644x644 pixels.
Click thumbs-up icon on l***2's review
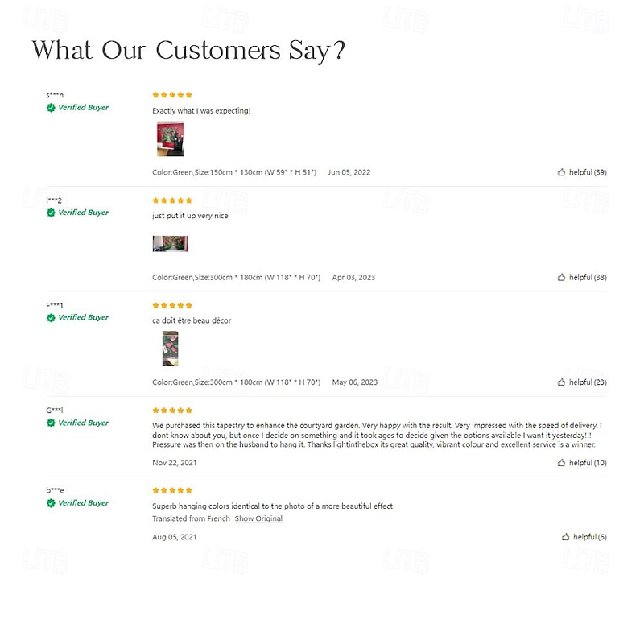click(x=561, y=277)
